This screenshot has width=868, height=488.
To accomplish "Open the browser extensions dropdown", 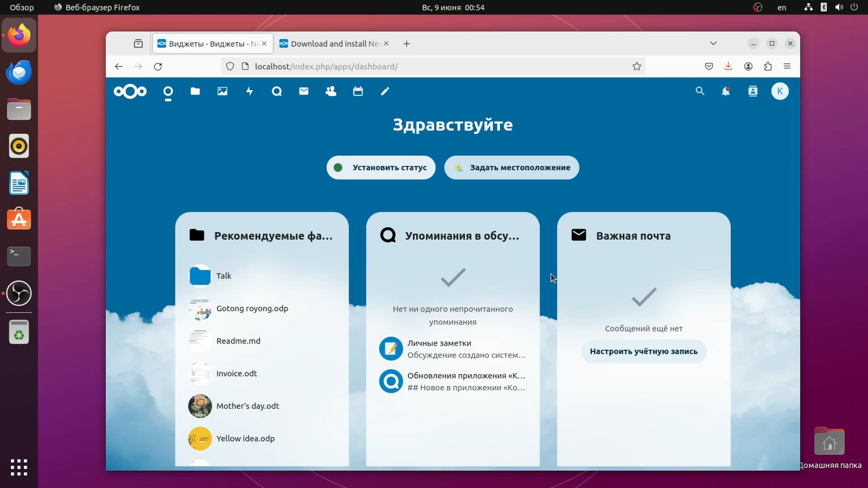I will coord(768,66).
